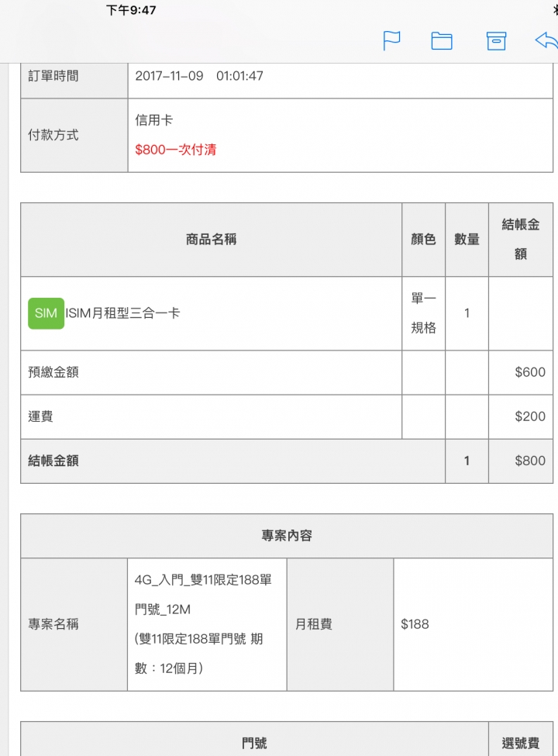Move message using the folder icon
This screenshot has width=558, height=756.
[x=442, y=41]
